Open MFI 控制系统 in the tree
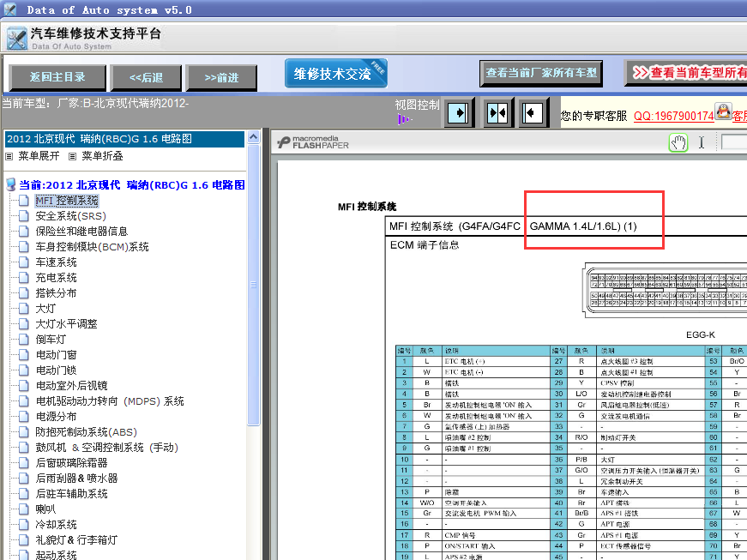Viewport: 747px width, 560px height. coord(67,201)
